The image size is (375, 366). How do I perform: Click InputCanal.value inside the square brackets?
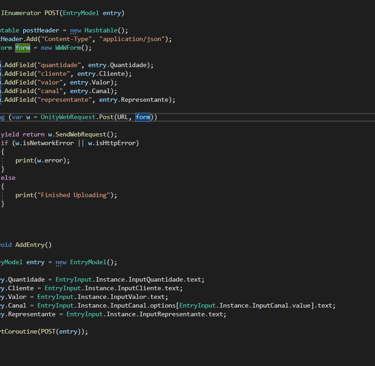[281, 305]
